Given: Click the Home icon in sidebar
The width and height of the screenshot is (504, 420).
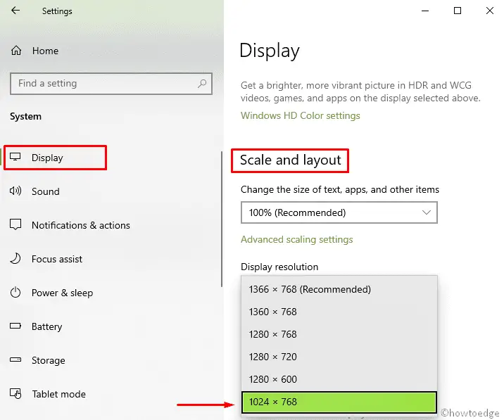Looking at the screenshot, I should (x=16, y=51).
